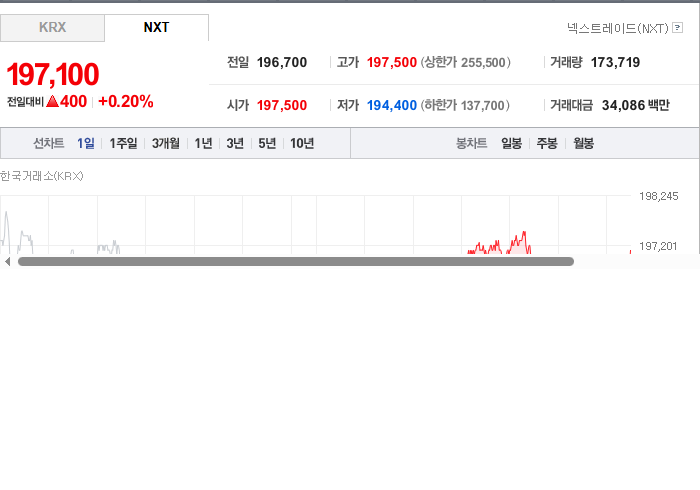Click the current price 197,100

53,75
